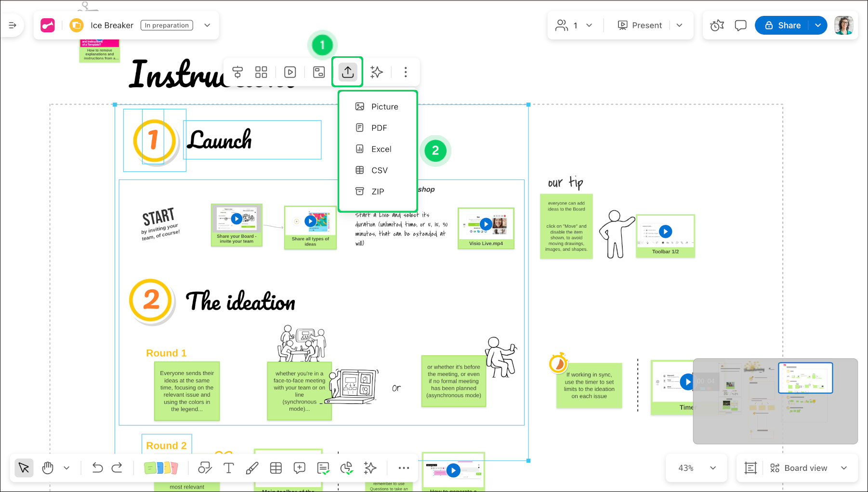Pick the text tool
The width and height of the screenshot is (868, 492).
(x=228, y=468)
